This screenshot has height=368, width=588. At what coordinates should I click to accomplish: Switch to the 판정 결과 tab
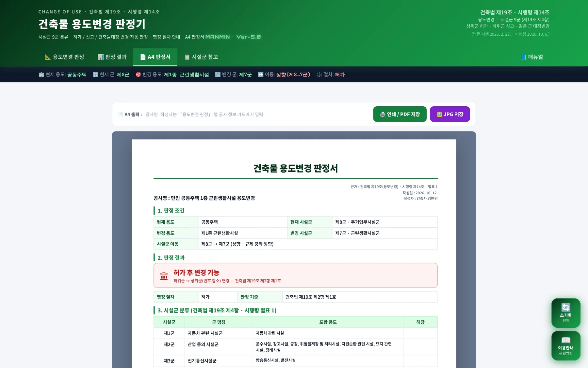click(112, 57)
